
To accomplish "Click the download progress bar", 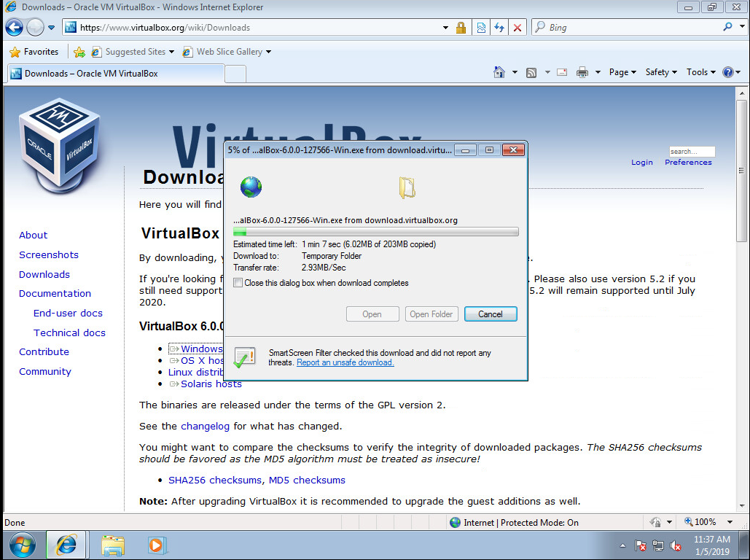I will [x=375, y=232].
